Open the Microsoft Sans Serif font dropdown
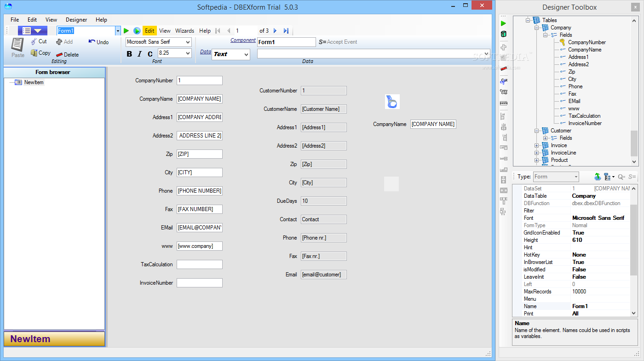Screen dimensions: 644x361 click(x=188, y=42)
